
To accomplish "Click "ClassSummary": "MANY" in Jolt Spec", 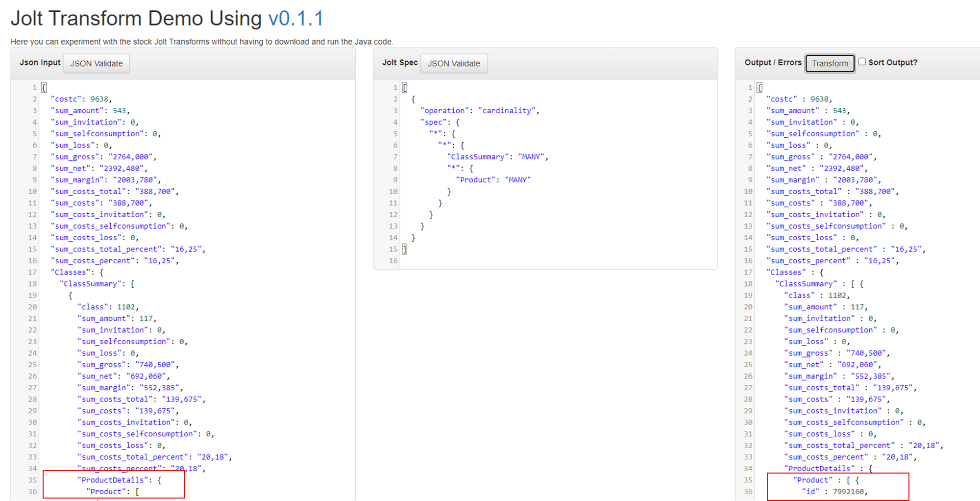I will tap(497, 157).
